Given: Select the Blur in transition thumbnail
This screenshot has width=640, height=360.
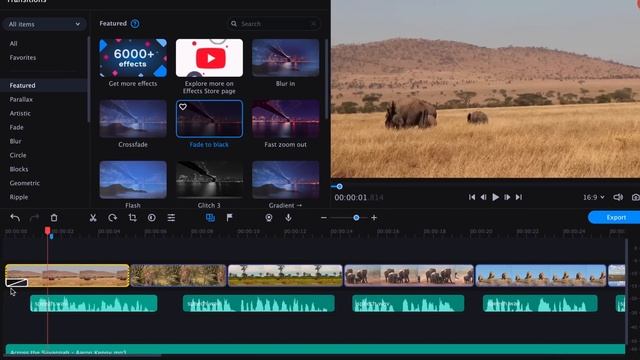Looking at the screenshot, I should 286,58.
